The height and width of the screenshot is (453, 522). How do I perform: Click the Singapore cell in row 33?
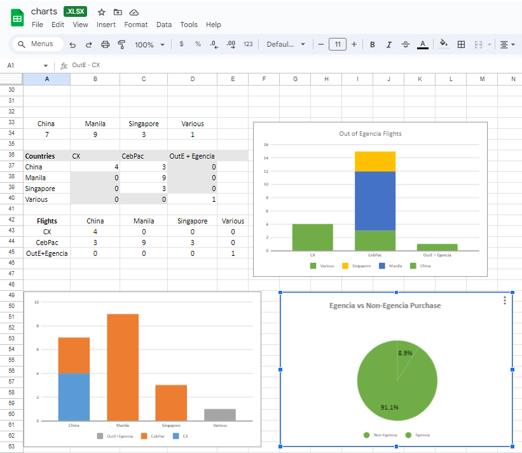(x=144, y=124)
